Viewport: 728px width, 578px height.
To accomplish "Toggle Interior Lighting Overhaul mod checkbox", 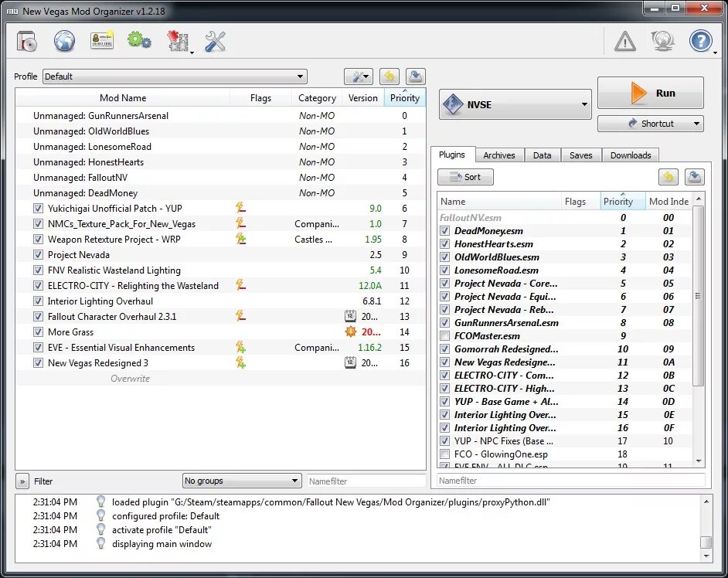I will pos(38,301).
